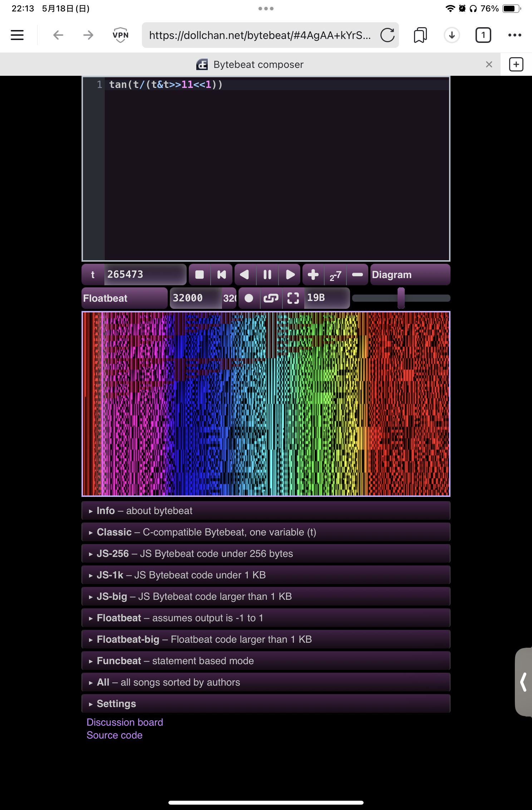Open the bookmarks icon

tap(420, 35)
